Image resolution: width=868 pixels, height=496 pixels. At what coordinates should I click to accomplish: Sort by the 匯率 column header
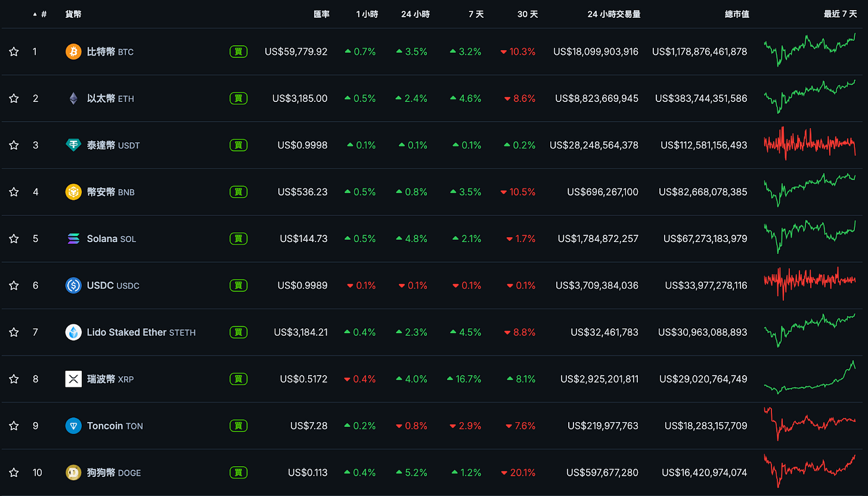click(321, 14)
